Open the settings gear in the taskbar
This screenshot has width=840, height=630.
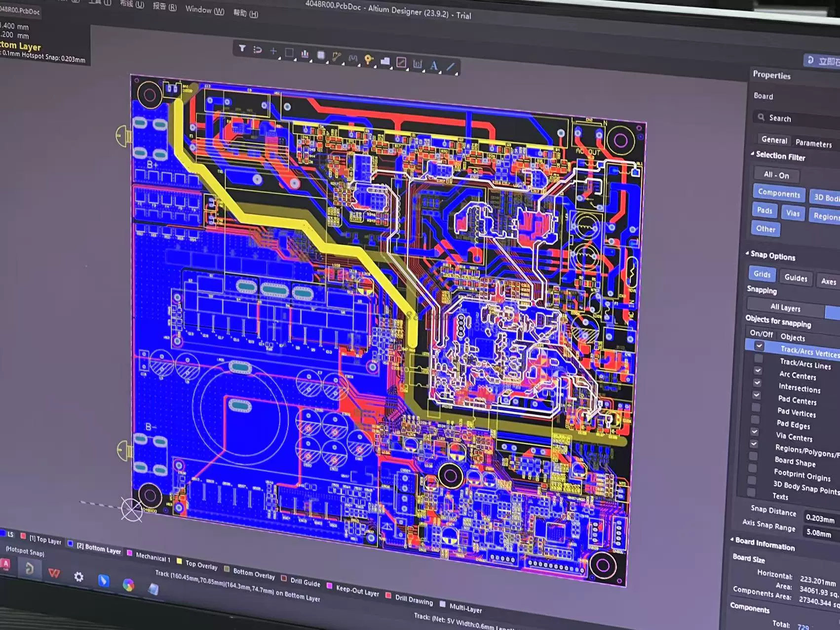point(78,577)
